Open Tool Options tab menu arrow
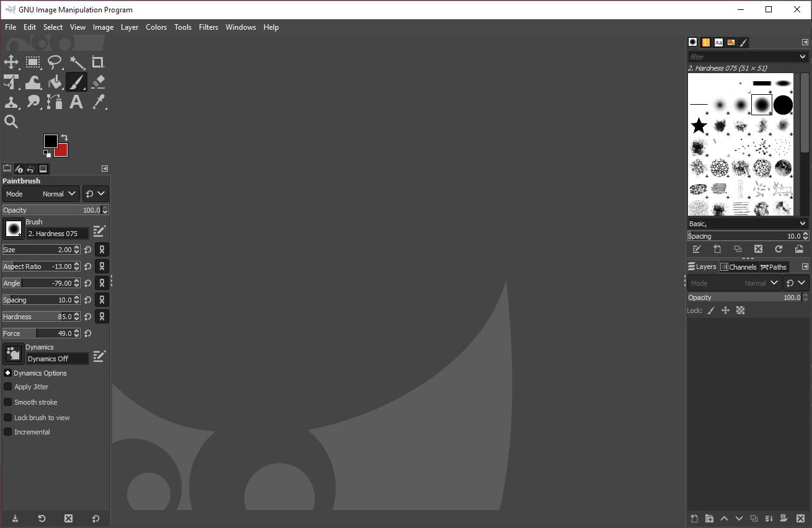812x528 pixels. 105,169
